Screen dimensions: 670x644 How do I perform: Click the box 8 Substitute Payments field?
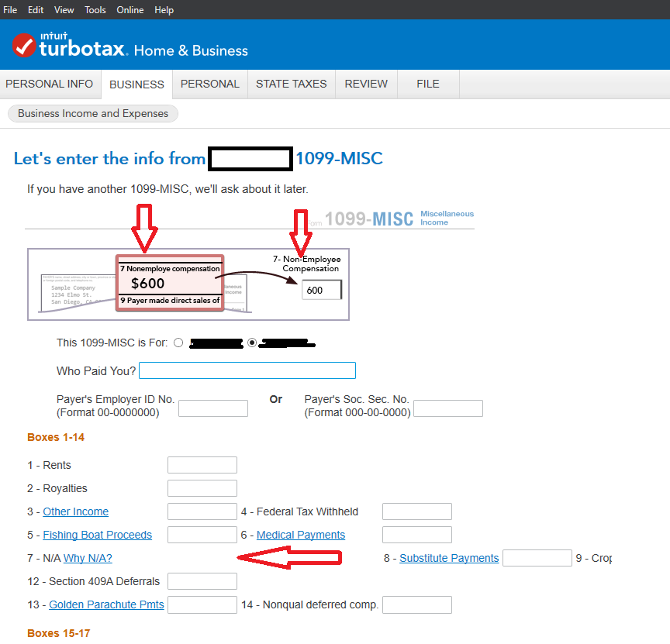click(x=537, y=558)
